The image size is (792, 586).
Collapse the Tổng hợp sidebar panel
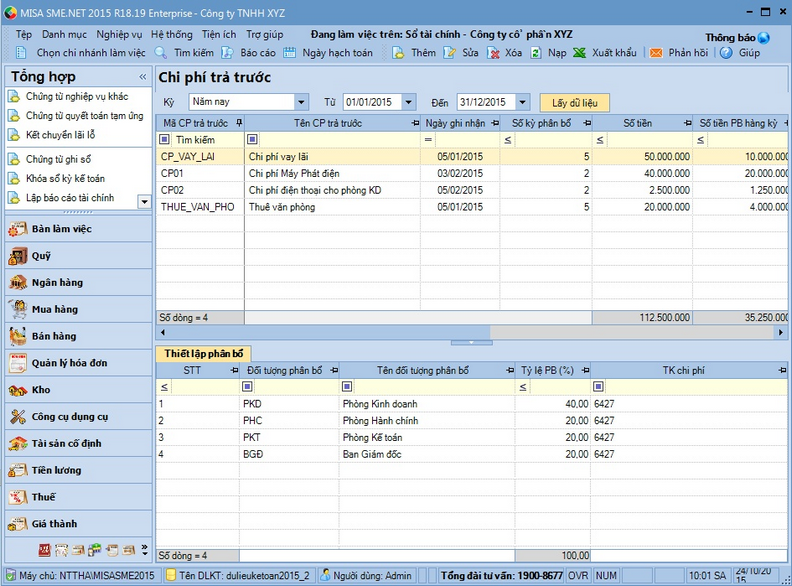143,77
